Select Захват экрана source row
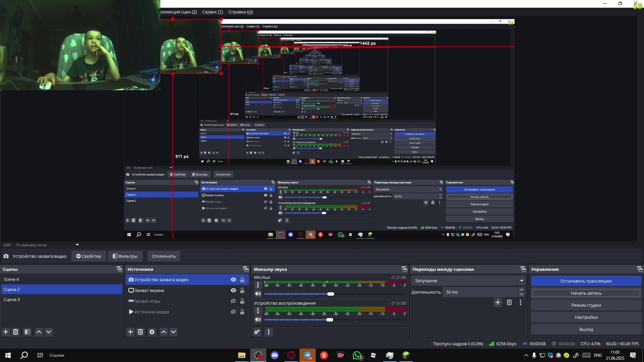The width and height of the screenshot is (644, 362). pyautogui.click(x=187, y=290)
